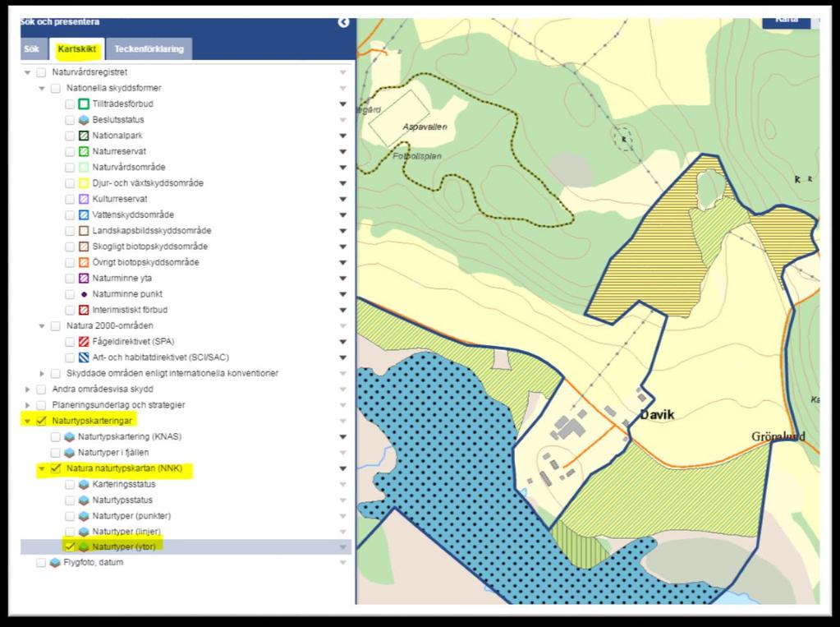Open Natura naturtypskartan (NNK) row dropdown arrow
This screenshot has width=840, height=627.
click(343, 468)
